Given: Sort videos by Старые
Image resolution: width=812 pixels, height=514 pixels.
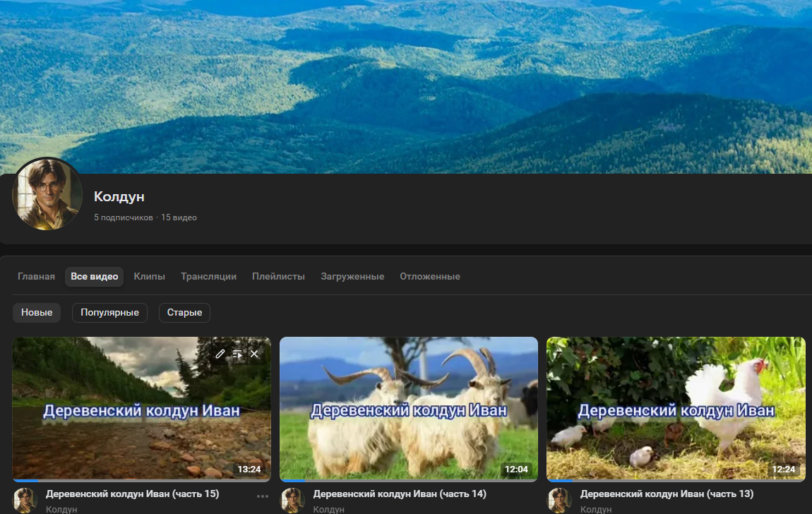Looking at the screenshot, I should click(x=184, y=313).
